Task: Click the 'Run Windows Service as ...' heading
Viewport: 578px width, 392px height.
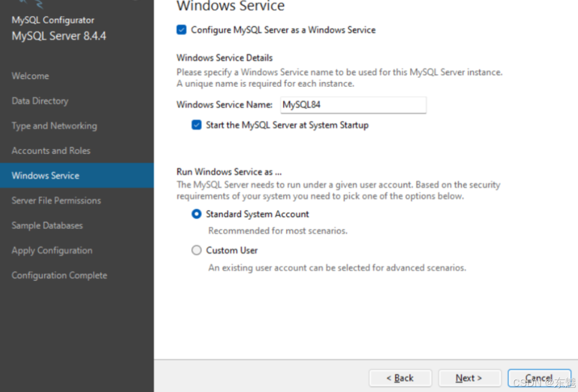Action: tap(229, 172)
